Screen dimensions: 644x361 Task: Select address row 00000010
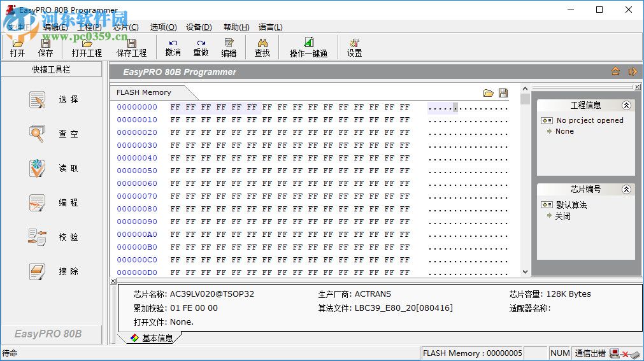pos(137,120)
